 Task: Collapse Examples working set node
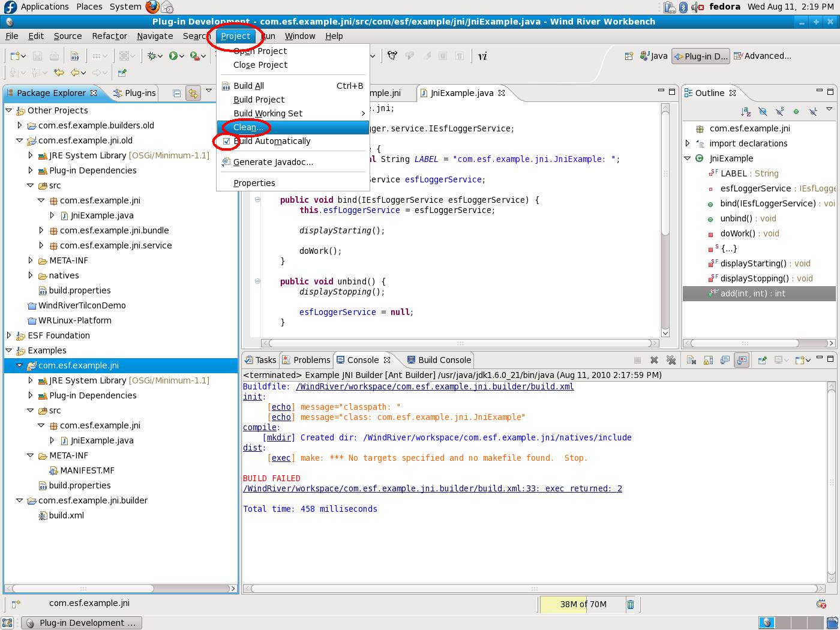coord(9,350)
